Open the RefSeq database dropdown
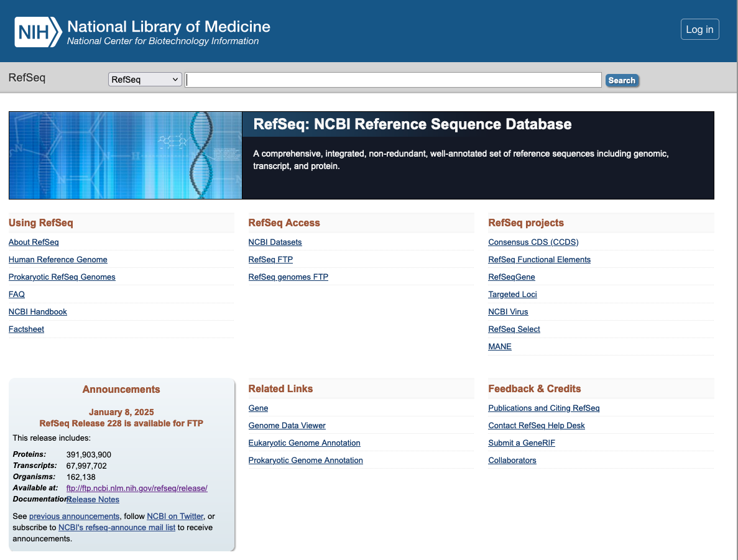The width and height of the screenshot is (738, 560). coord(145,80)
